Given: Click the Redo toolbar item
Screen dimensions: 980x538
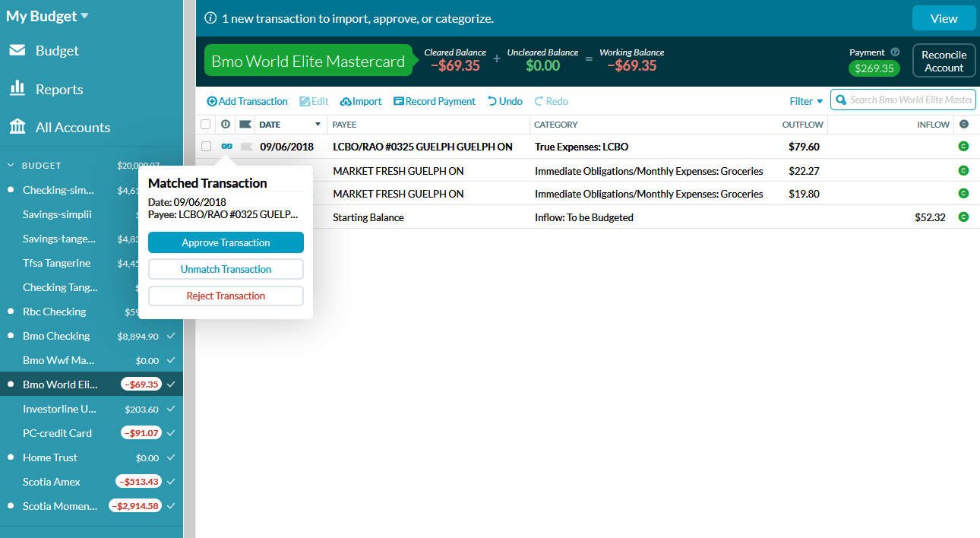Looking at the screenshot, I should [552, 101].
